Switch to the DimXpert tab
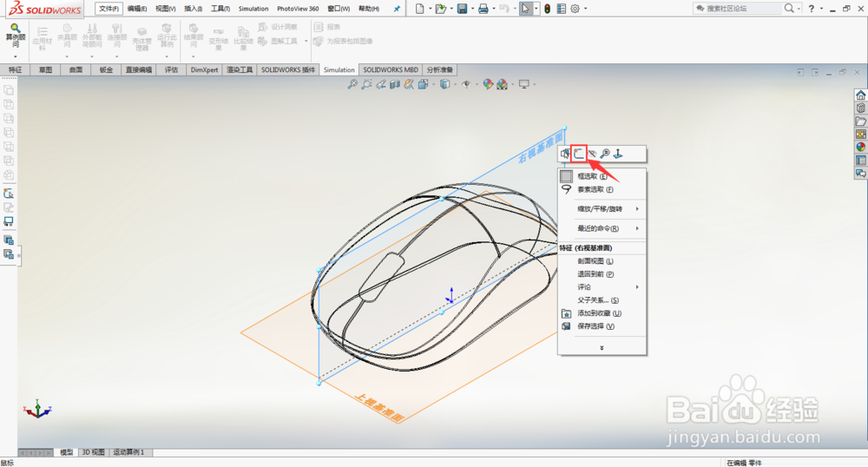Screen dimensions: 868x467 204,69
